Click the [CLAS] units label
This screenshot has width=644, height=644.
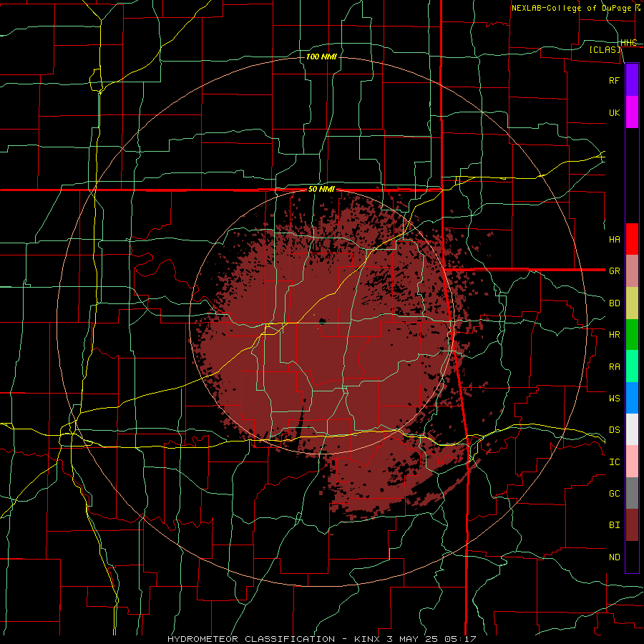605,49
